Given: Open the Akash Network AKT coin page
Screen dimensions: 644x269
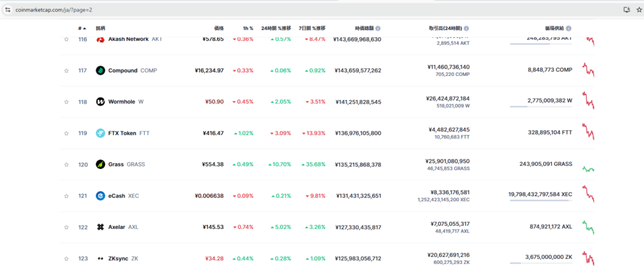Looking at the screenshot, I should (x=135, y=40).
